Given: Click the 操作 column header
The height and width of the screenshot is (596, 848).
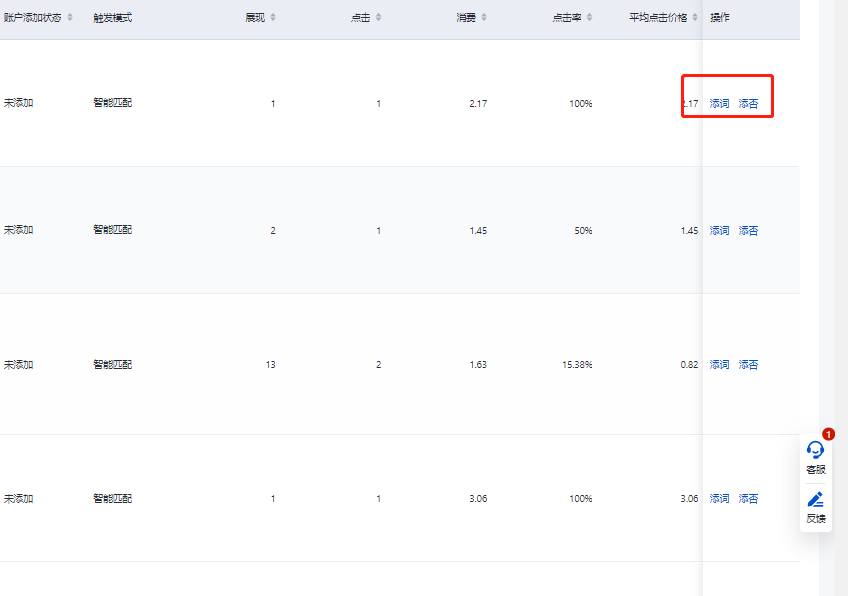Looking at the screenshot, I should click(x=719, y=18).
